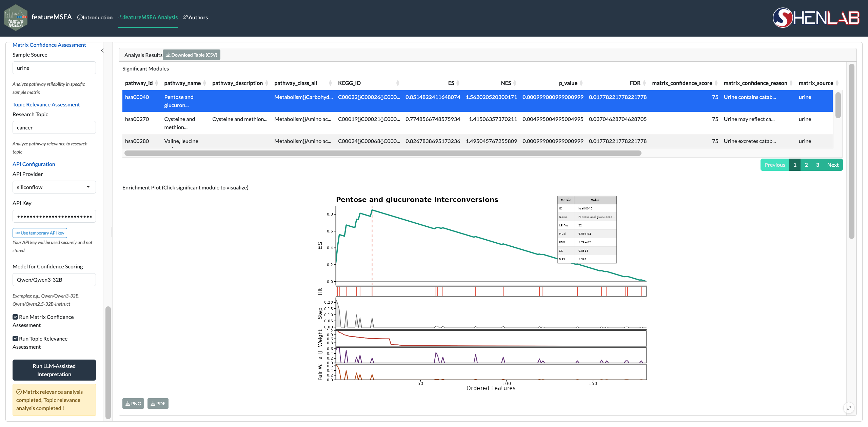Click the results panel vertical scrollbar
Viewport: 868px width, 427px height.
[x=852, y=151]
